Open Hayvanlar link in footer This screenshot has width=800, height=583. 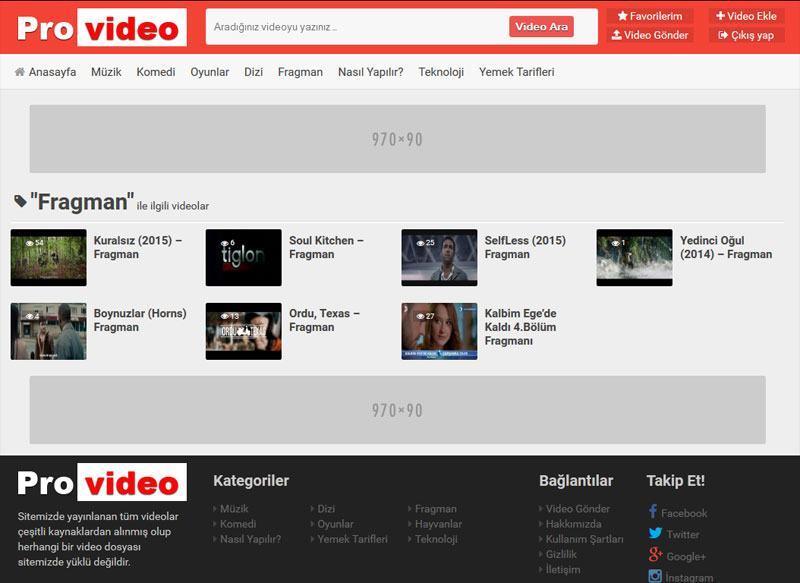438,524
